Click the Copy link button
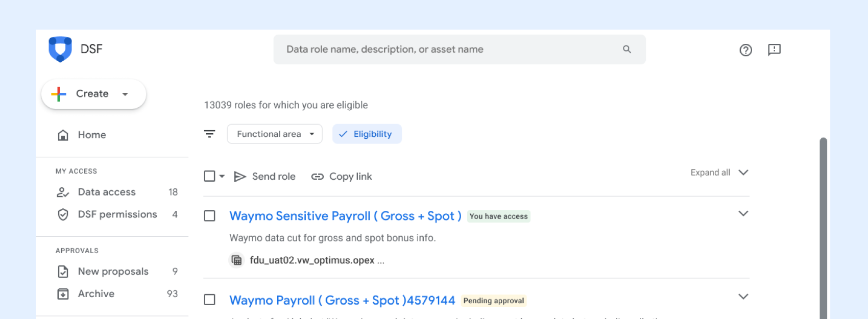This screenshot has height=319, width=868. 342,176
